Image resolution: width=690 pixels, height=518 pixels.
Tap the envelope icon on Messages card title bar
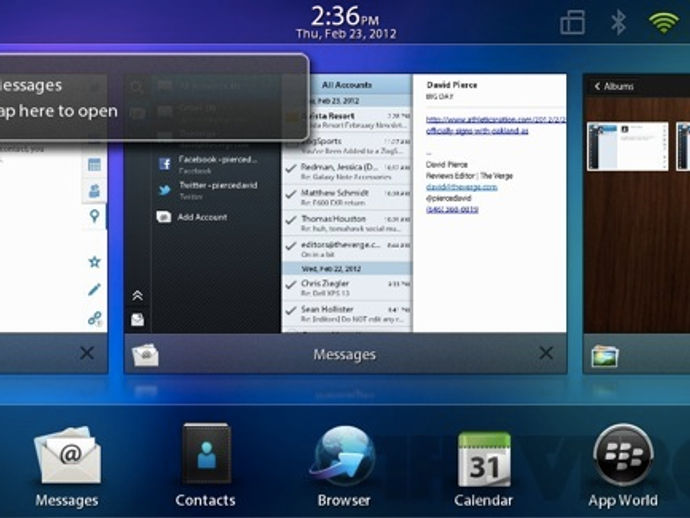145,355
